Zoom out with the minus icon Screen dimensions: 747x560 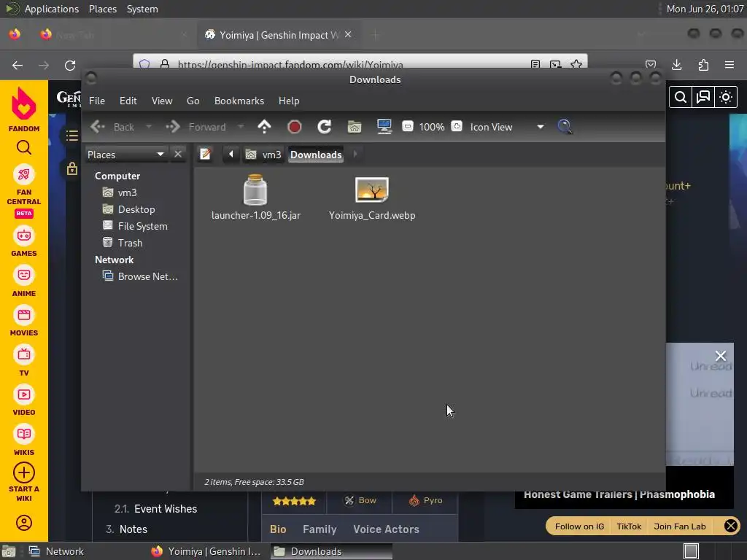pos(407,126)
